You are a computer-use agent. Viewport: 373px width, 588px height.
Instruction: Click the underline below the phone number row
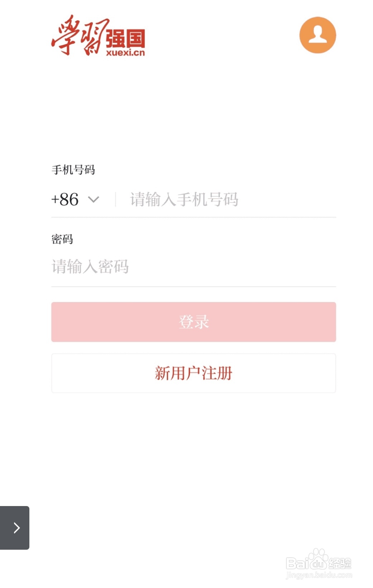click(x=193, y=217)
